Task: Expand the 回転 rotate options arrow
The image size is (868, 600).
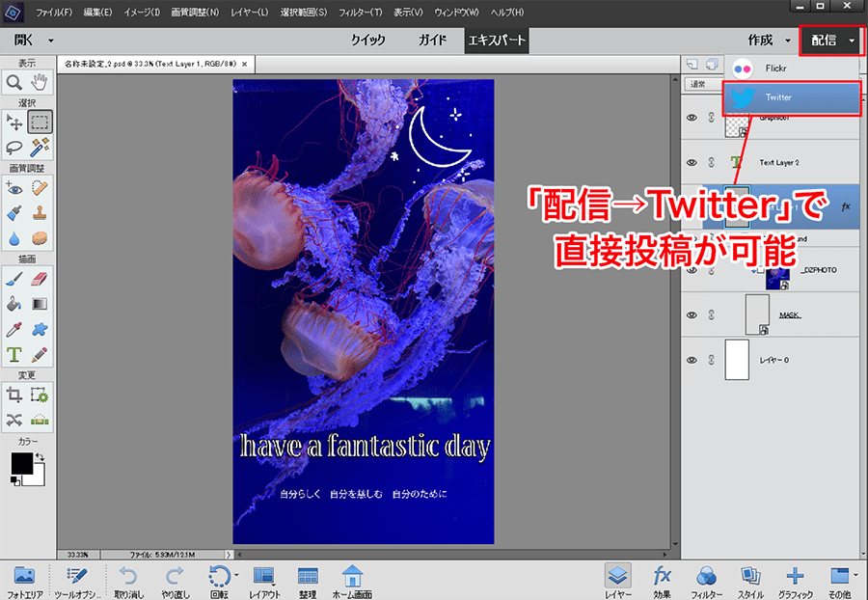Action: coord(237,575)
